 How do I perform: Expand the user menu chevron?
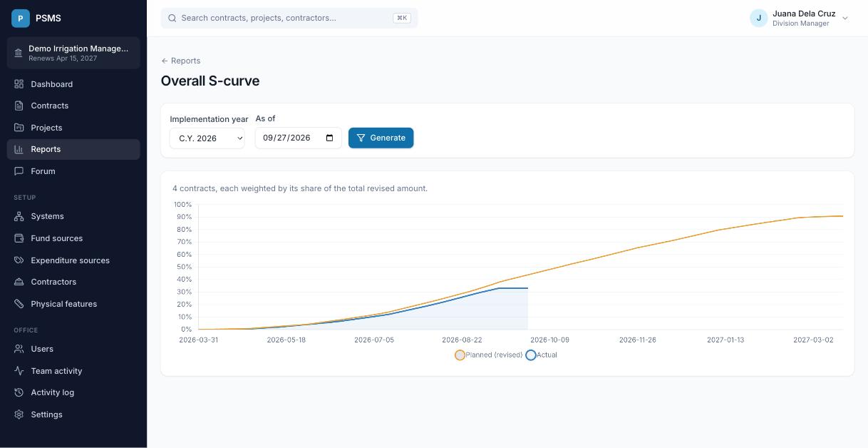pyautogui.click(x=845, y=19)
